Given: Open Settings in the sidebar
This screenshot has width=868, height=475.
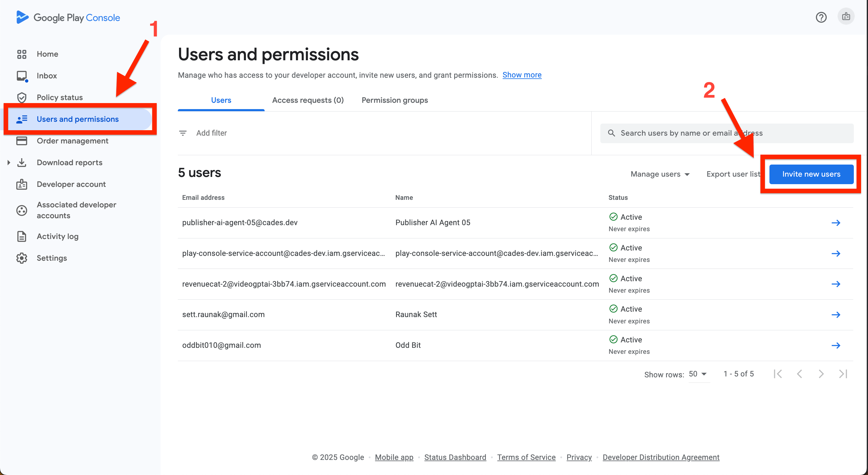Looking at the screenshot, I should (x=52, y=258).
